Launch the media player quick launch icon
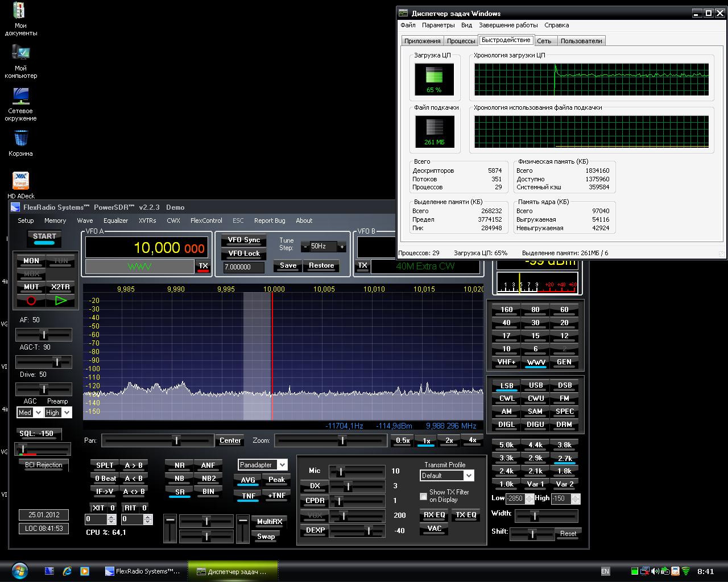 click(84, 571)
